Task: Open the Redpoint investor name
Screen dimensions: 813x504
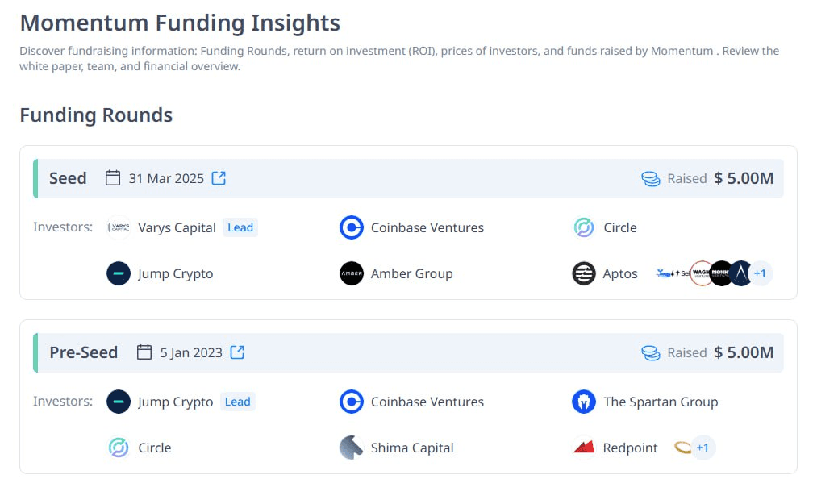Action: [x=630, y=448]
